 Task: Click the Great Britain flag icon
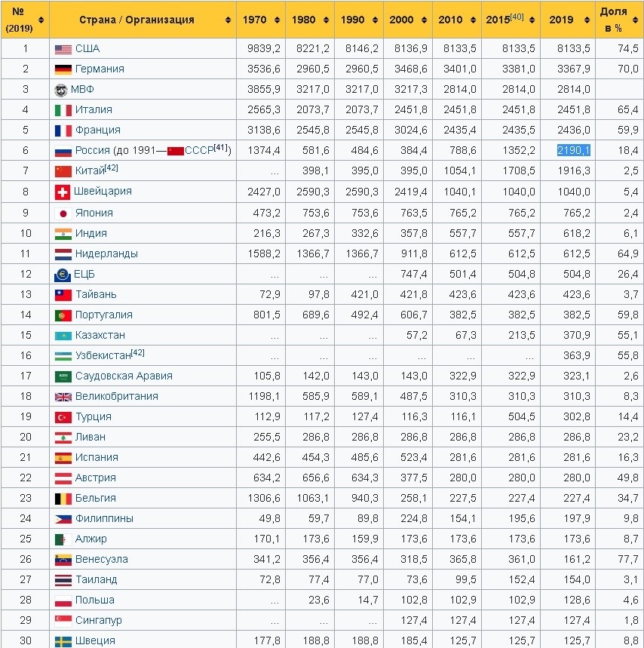[63, 397]
